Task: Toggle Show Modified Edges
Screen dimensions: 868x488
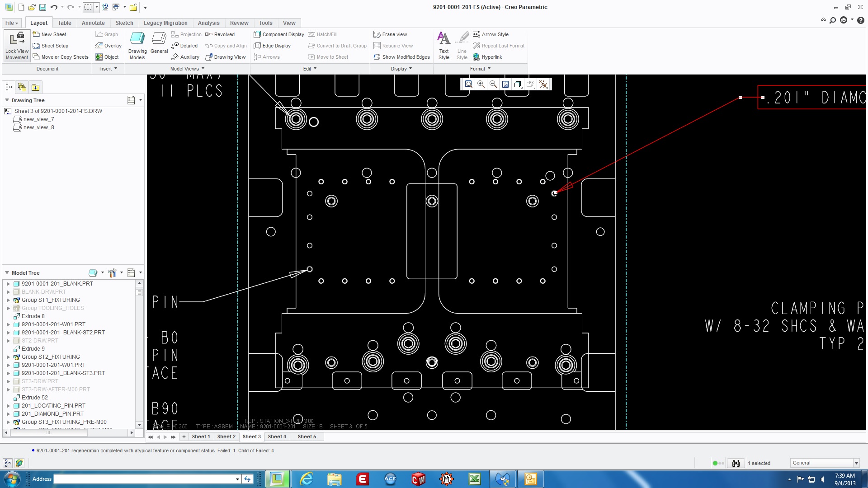Action: (x=401, y=57)
